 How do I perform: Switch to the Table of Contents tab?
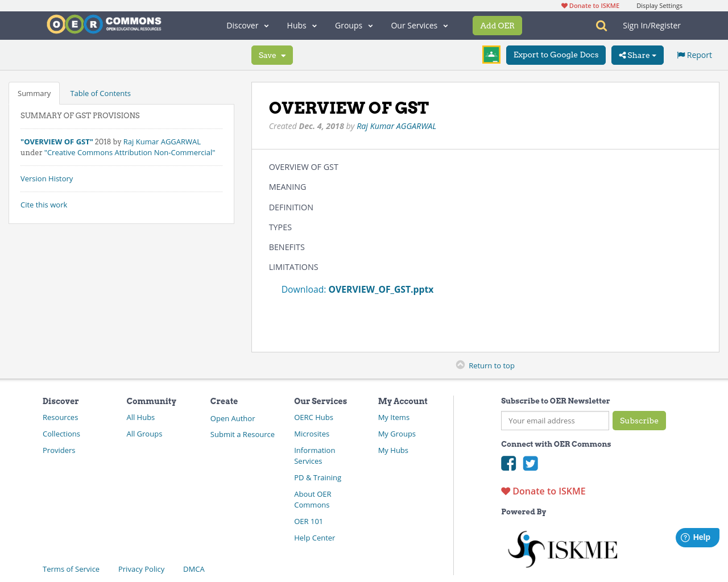pyautogui.click(x=100, y=93)
